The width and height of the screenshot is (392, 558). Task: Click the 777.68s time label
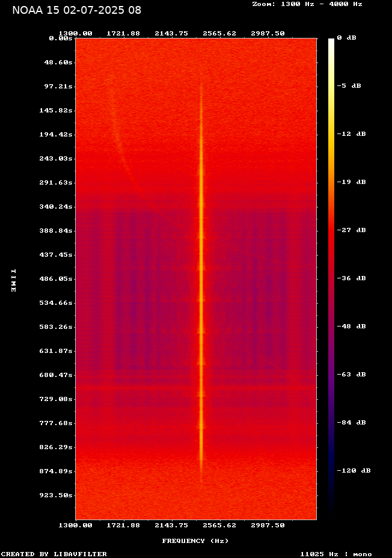click(x=56, y=423)
